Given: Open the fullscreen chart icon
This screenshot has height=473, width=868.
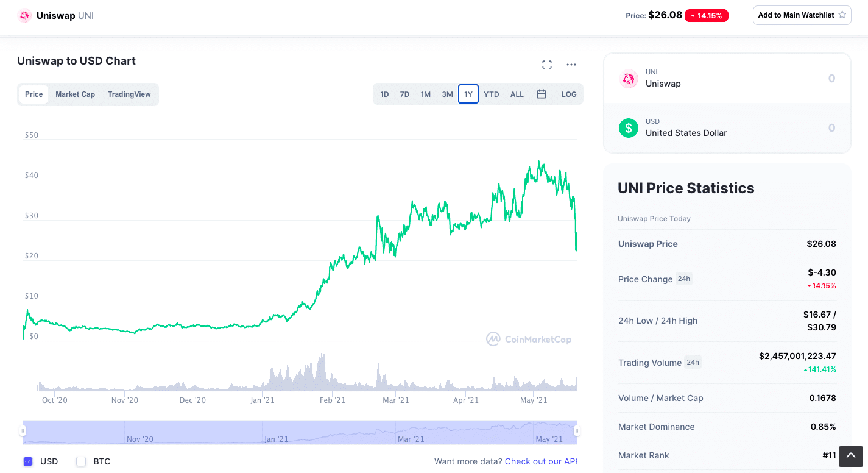Looking at the screenshot, I should click(x=547, y=65).
